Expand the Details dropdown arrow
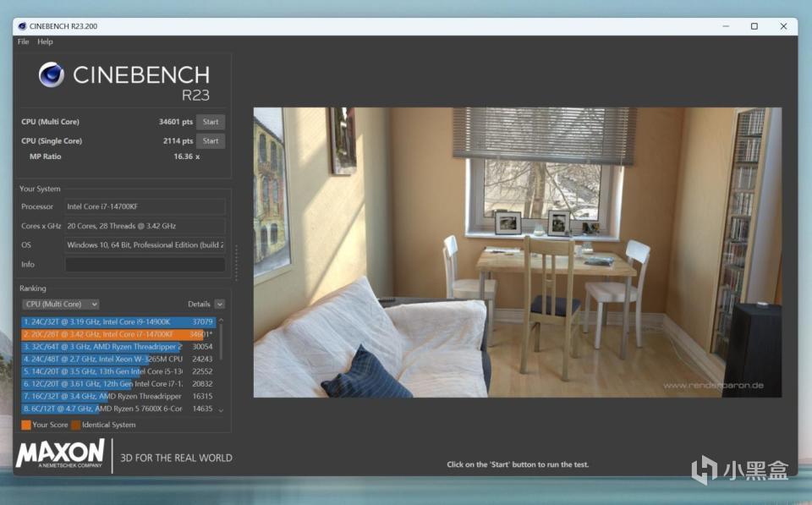Image resolution: width=812 pixels, height=505 pixels. coord(220,304)
